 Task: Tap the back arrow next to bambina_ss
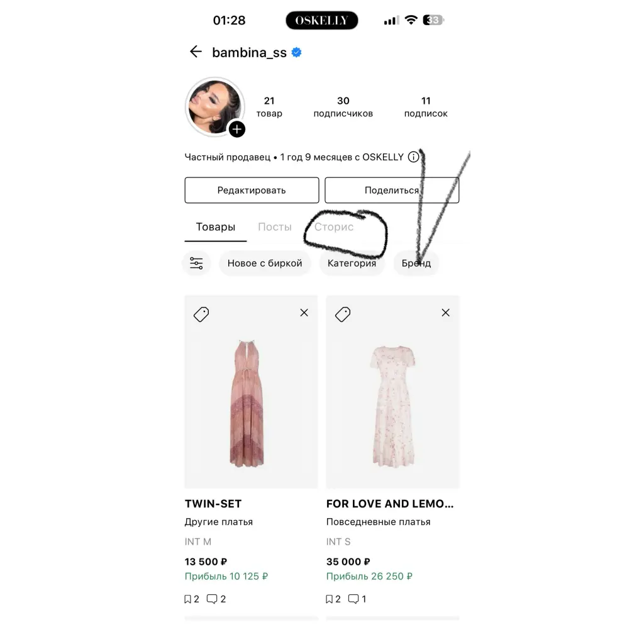196,52
